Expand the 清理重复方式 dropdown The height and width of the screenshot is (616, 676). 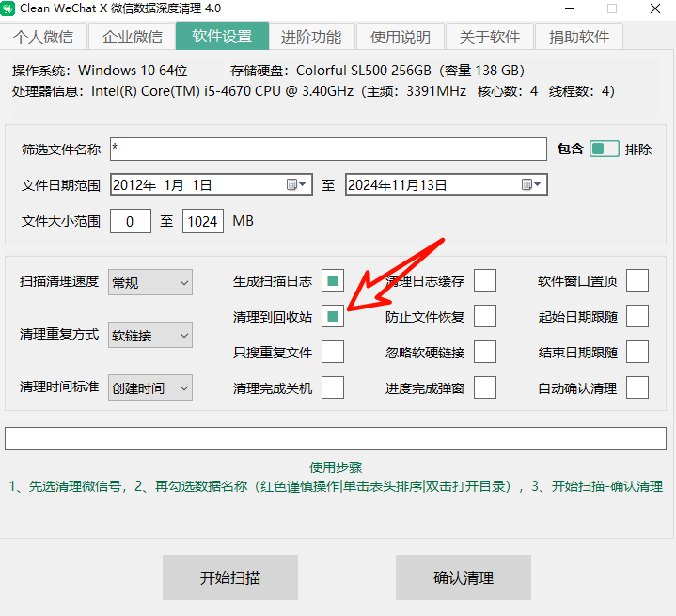tap(150, 335)
